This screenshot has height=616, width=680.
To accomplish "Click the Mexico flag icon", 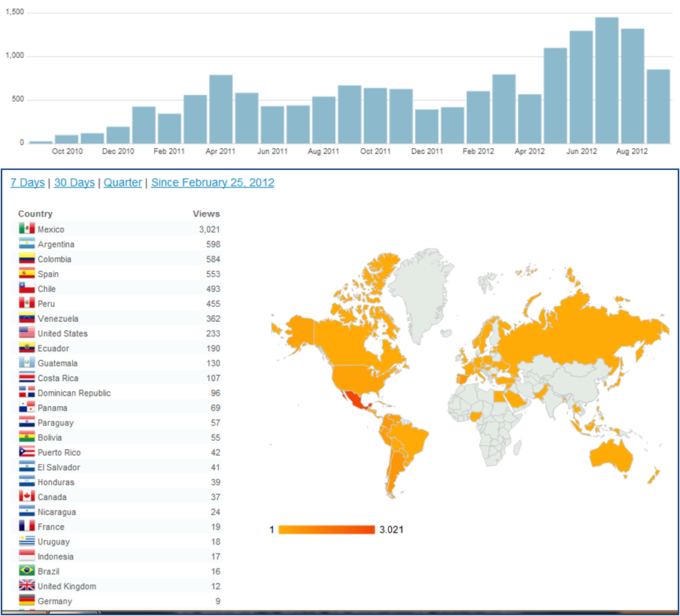I will (26, 229).
